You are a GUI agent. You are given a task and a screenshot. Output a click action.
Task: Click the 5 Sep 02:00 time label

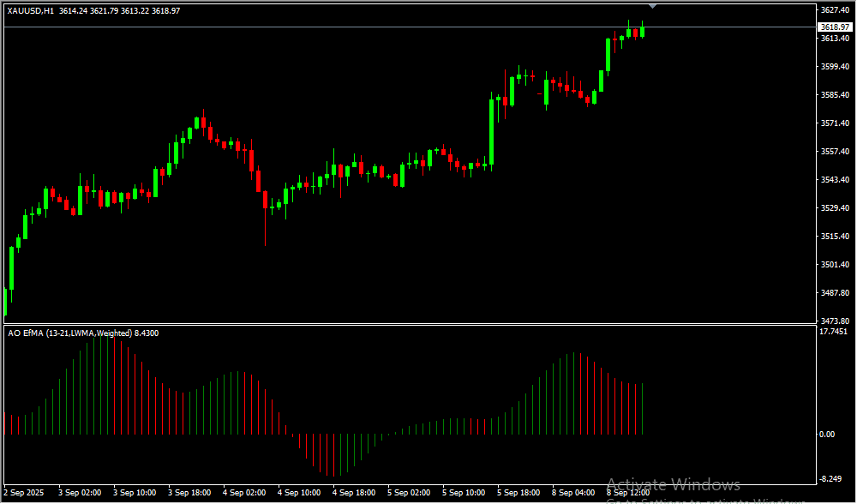point(409,493)
